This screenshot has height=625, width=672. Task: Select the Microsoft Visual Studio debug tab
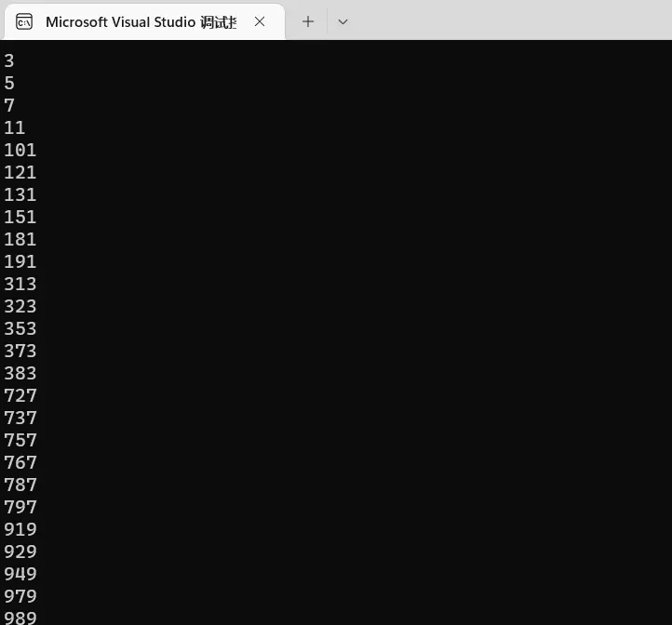[x=140, y=21]
